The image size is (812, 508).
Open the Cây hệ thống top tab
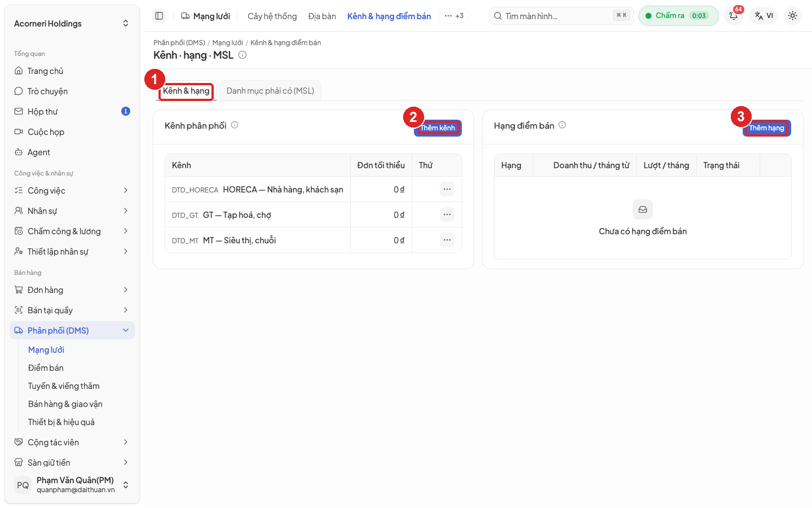[272, 16]
